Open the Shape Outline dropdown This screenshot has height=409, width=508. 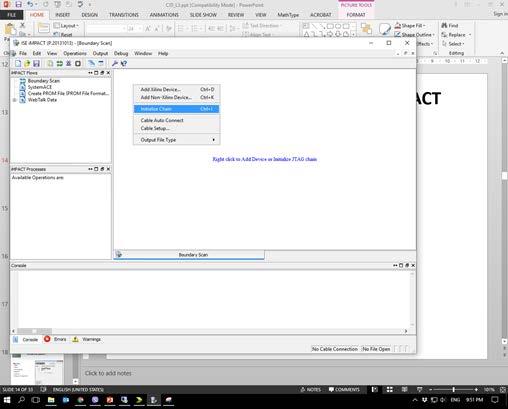pyautogui.click(x=414, y=35)
